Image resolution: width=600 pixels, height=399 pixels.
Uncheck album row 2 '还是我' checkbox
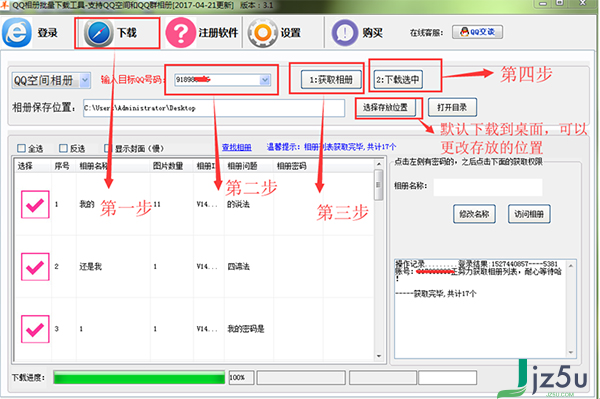35,267
